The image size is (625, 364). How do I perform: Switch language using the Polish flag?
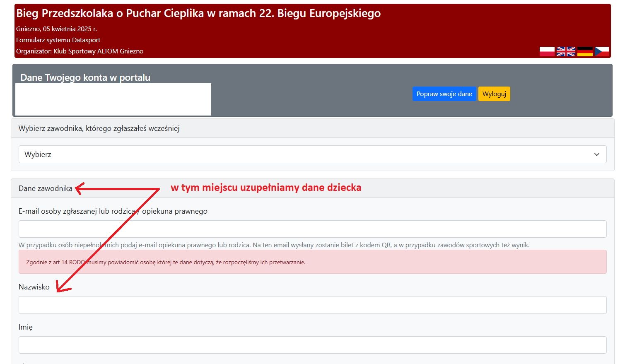tap(547, 52)
